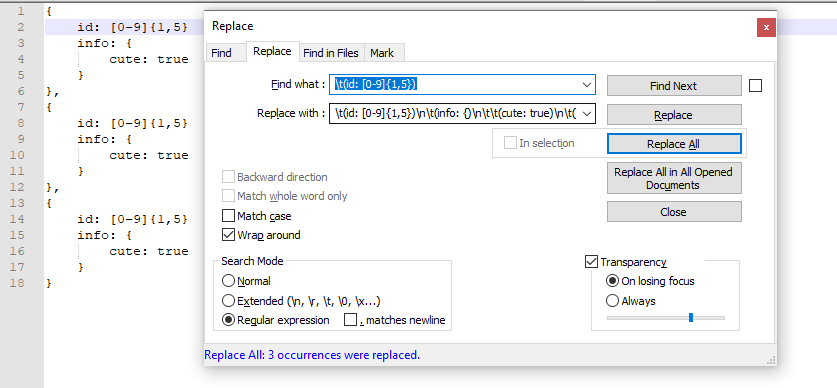Click 'info: {' on line 9
The height and width of the screenshot is (388, 837).
point(104,139)
